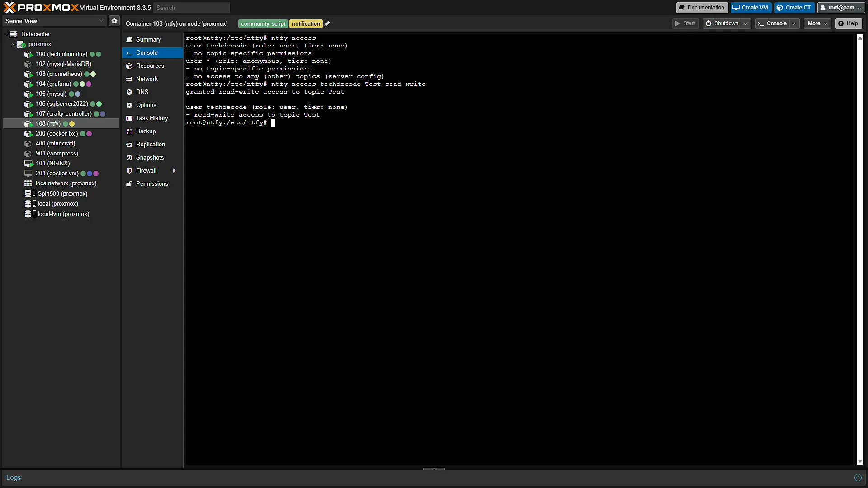Click the console scrollbar down arrow
Image resolution: width=868 pixels, height=488 pixels.
click(x=860, y=461)
